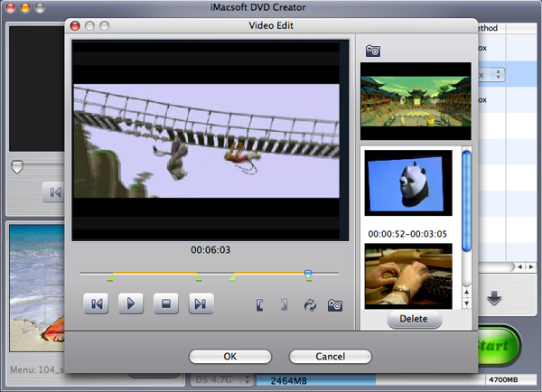
Task: Click the move down arrow in the main window
Action: [494, 298]
